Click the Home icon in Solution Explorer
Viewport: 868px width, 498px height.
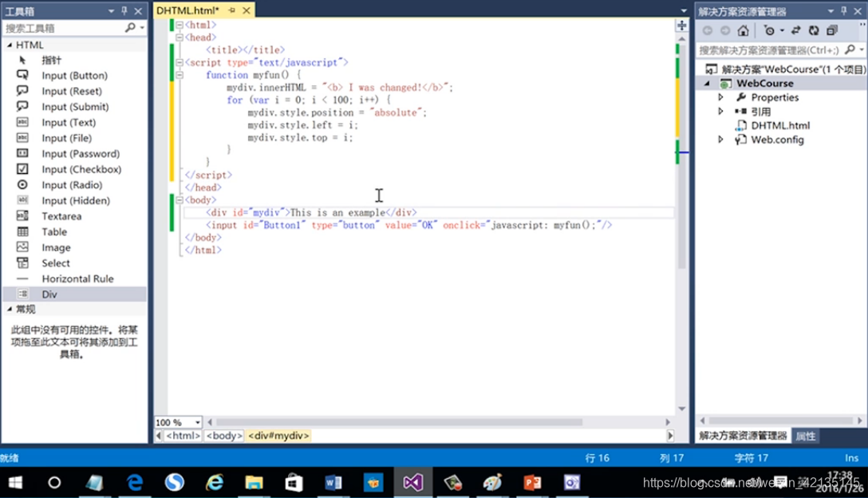coord(743,30)
